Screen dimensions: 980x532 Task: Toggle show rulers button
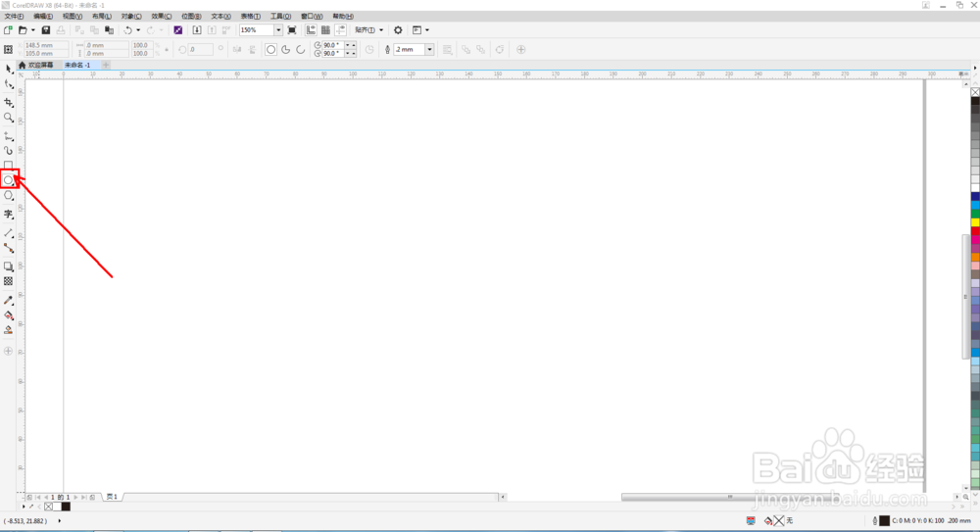[x=311, y=30]
